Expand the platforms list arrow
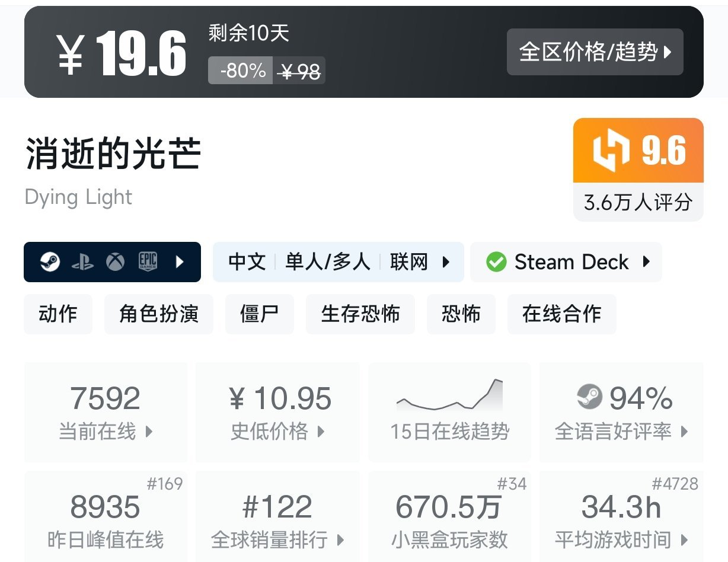The height and width of the screenshot is (562, 728). 180,262
